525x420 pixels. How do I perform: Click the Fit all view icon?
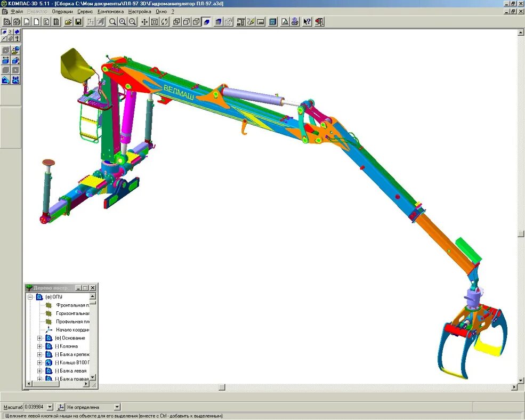point(155,22)
